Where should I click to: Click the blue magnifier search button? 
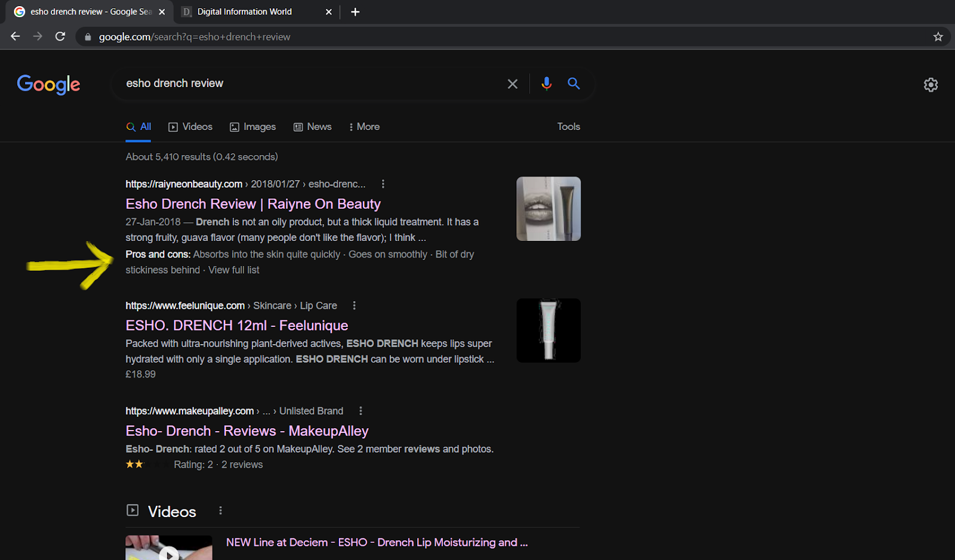pos(574,83)
